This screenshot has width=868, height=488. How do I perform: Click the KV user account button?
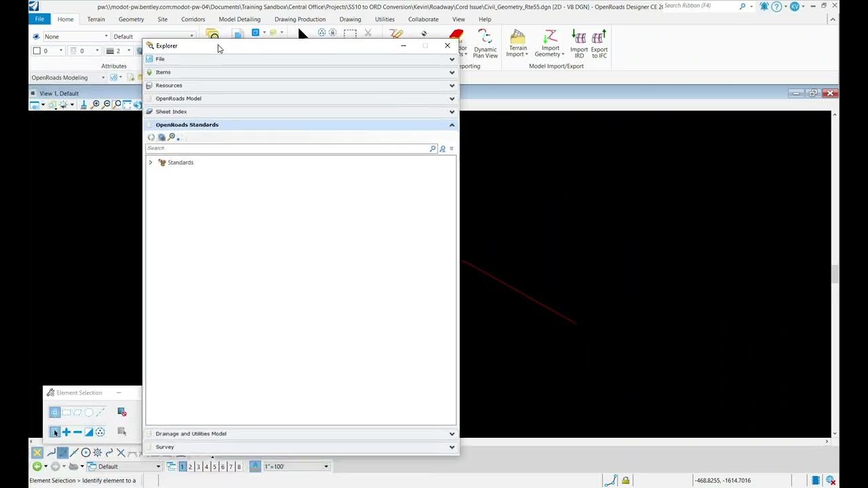(794, 6)
